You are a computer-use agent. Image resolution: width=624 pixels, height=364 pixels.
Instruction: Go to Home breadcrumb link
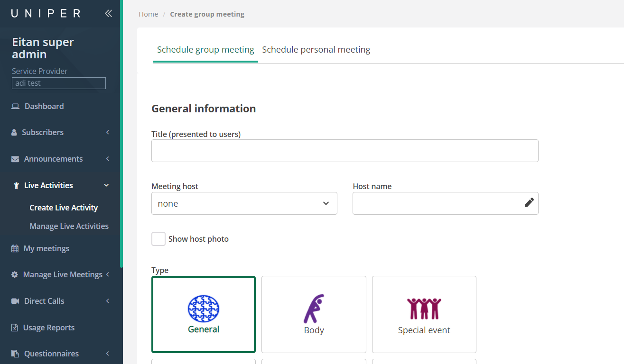[148, 14]
